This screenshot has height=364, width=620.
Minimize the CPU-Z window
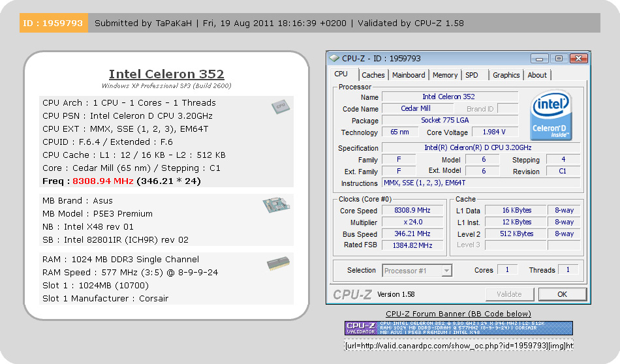539,58
